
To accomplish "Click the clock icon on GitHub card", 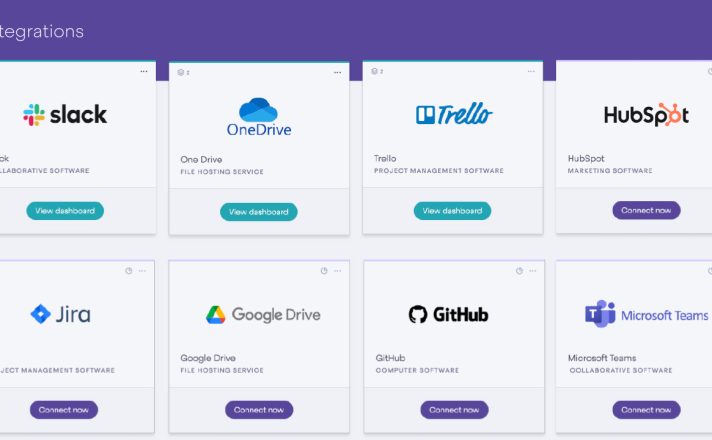I will click(519, 271).
